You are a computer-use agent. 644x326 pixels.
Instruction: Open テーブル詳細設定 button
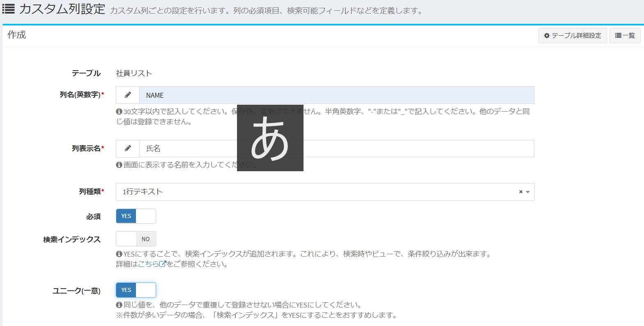573,36
